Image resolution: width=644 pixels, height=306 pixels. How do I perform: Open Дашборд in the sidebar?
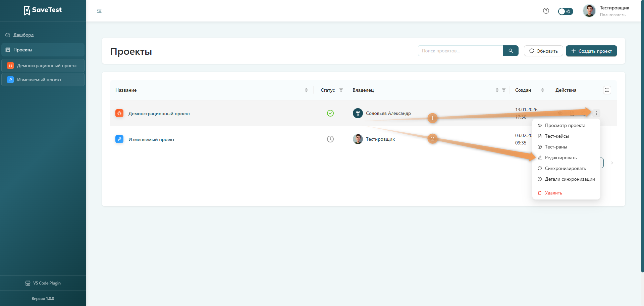tap(23, 35)
